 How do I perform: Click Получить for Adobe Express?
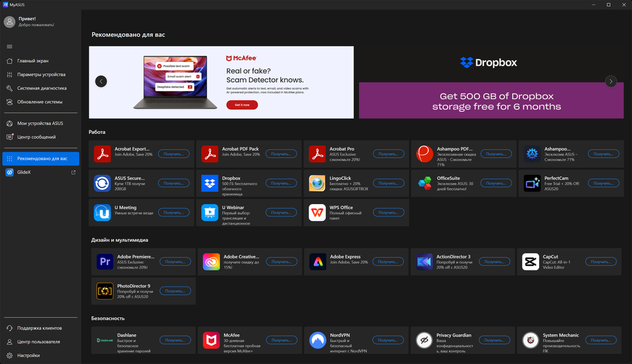pos(388,262)
